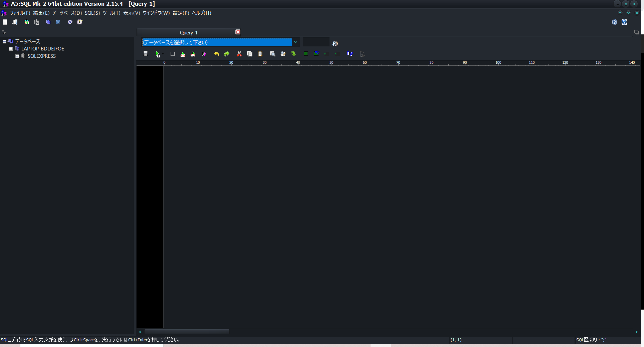644x347 pixels.
Task: Click the SQL区切り status bar entry
Action: coord(591,340)
